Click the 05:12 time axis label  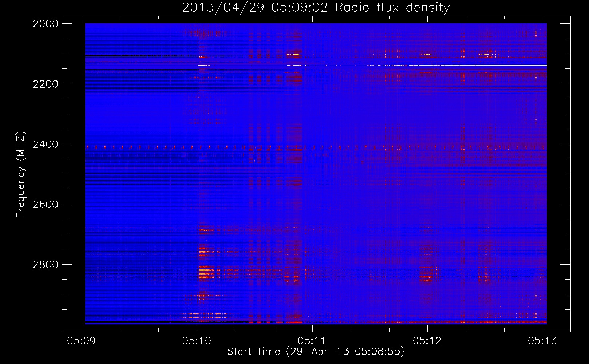click(427, 341)
